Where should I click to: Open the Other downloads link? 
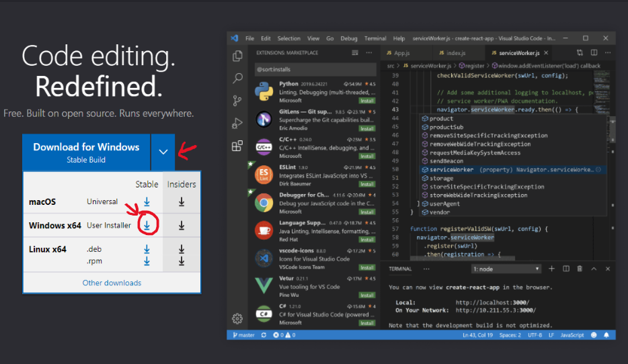click(112, 283)
